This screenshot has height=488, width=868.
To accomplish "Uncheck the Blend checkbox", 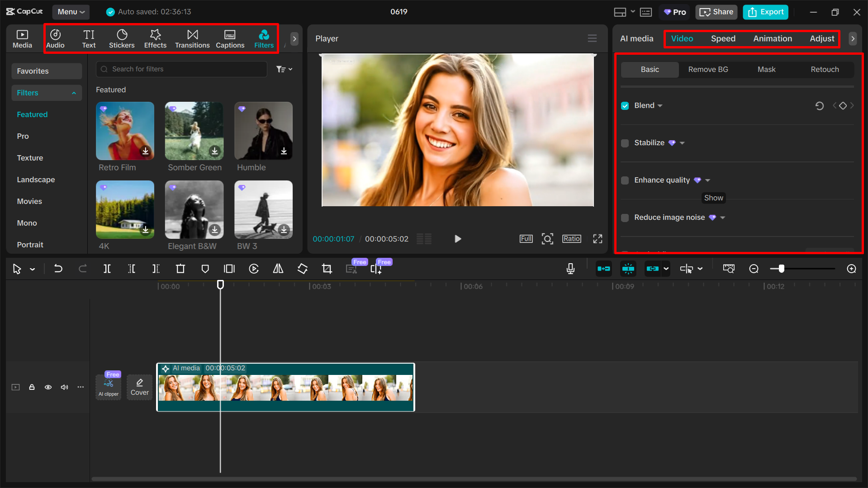I will click(x=625, y=105).
